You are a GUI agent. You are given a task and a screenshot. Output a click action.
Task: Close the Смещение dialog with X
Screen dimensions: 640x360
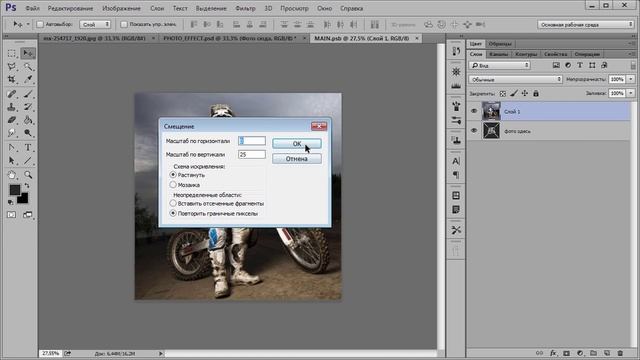[319, 126]
